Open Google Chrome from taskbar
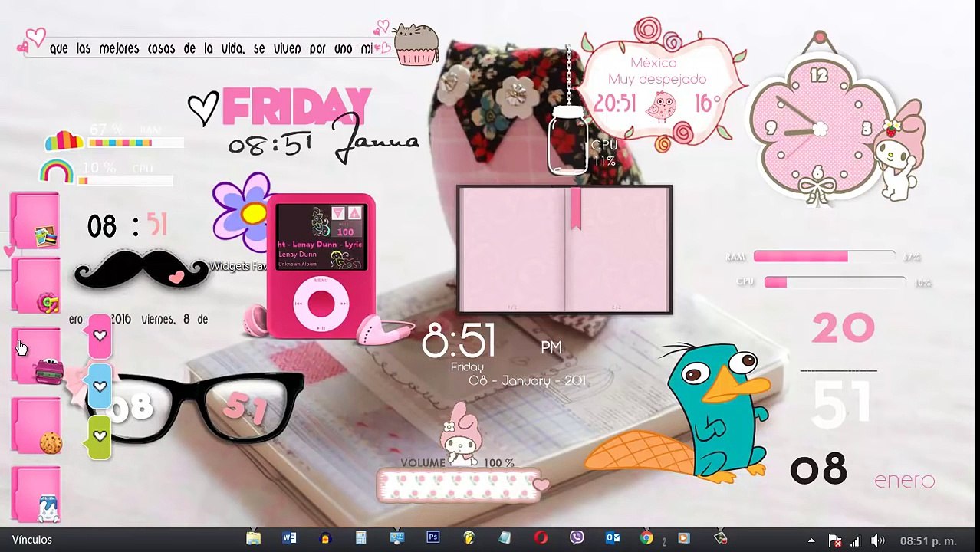Image resolution: width=980 pixels, height=552 pixels. point(648,539)
